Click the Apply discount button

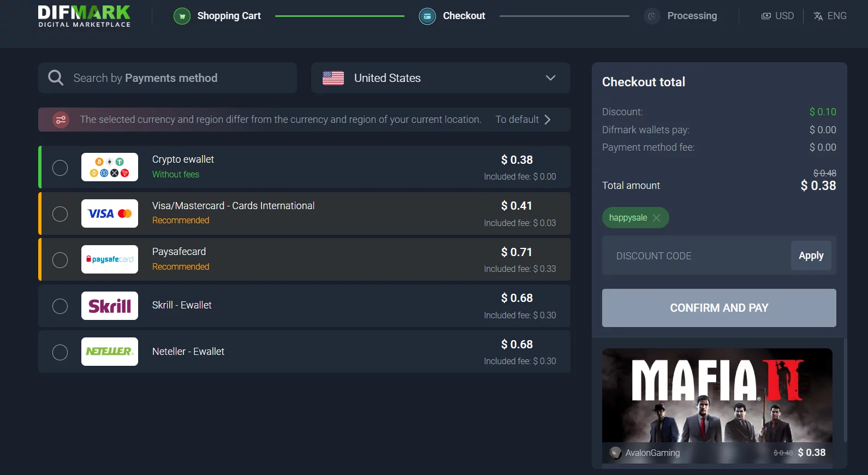[x=811, y=256]
